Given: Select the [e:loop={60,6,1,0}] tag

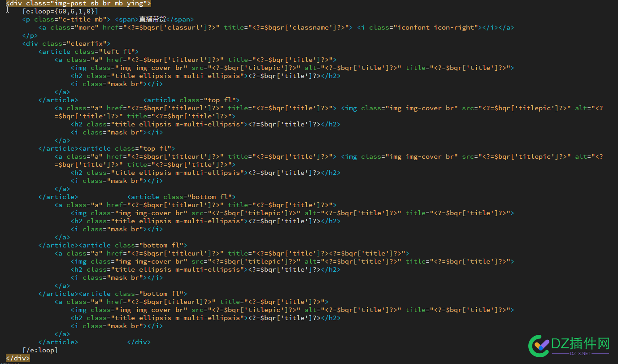Looking at the screenshot, I should 60,11.
